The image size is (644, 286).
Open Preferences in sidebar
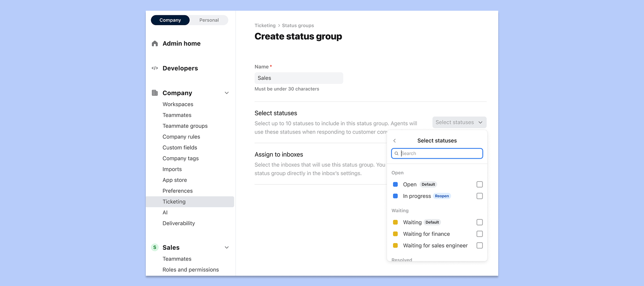178,191
